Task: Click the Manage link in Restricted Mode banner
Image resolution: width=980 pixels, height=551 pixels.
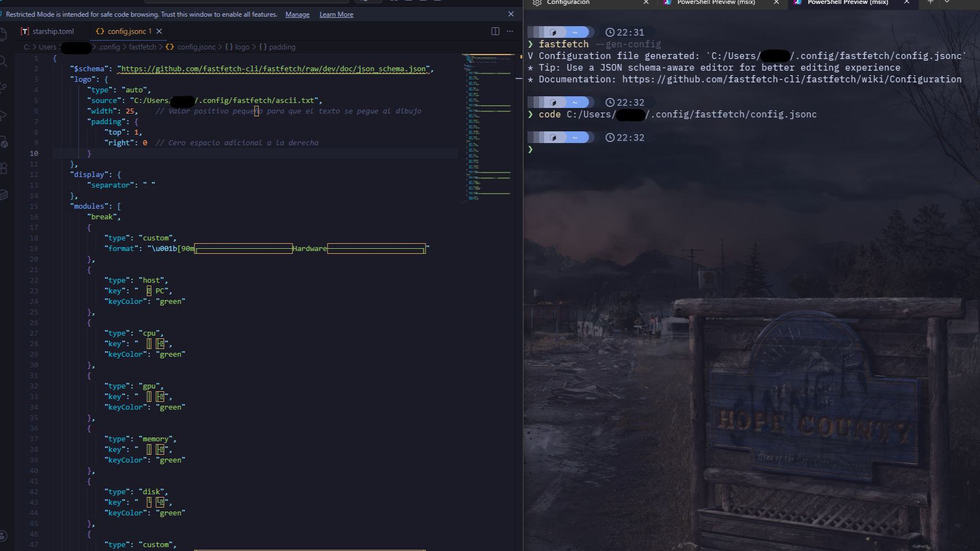Action: 297,14
